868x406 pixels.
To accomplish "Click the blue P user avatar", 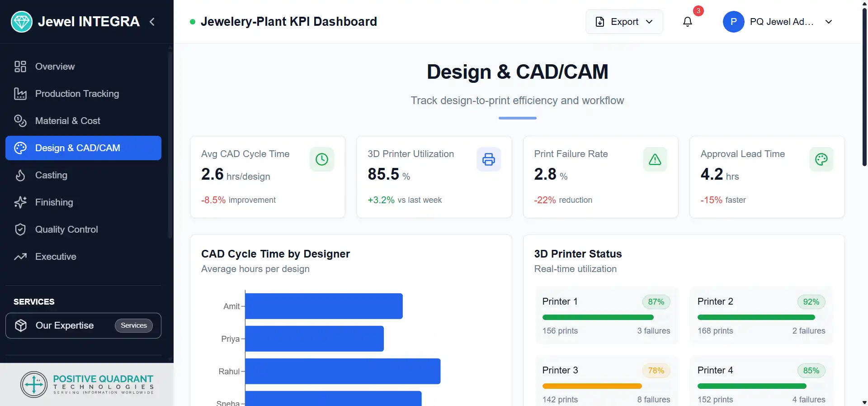I will pos(734,22).
